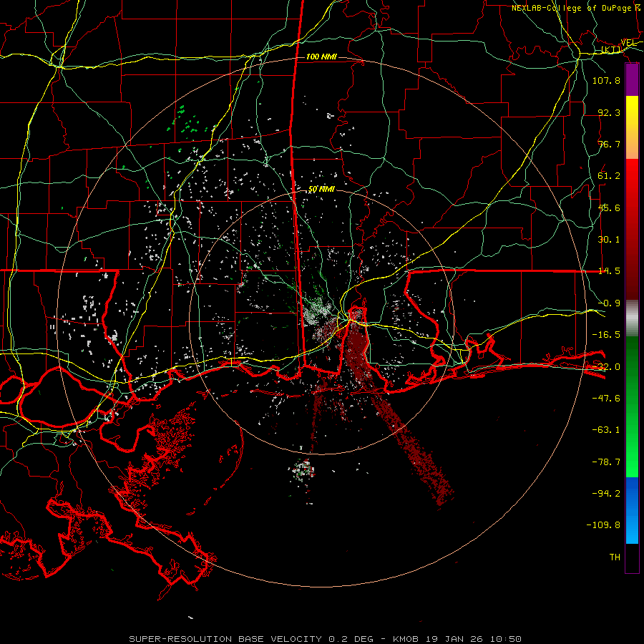Click the -63.1 velocity scale label

[606, 430]
